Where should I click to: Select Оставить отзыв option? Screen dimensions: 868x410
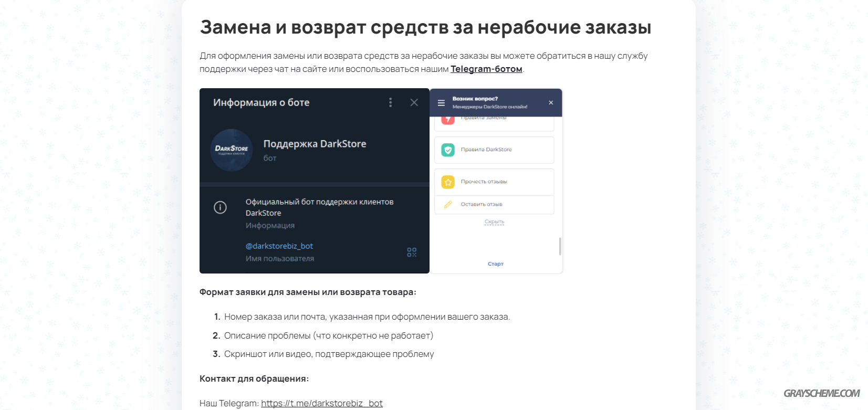pos(494,205)
